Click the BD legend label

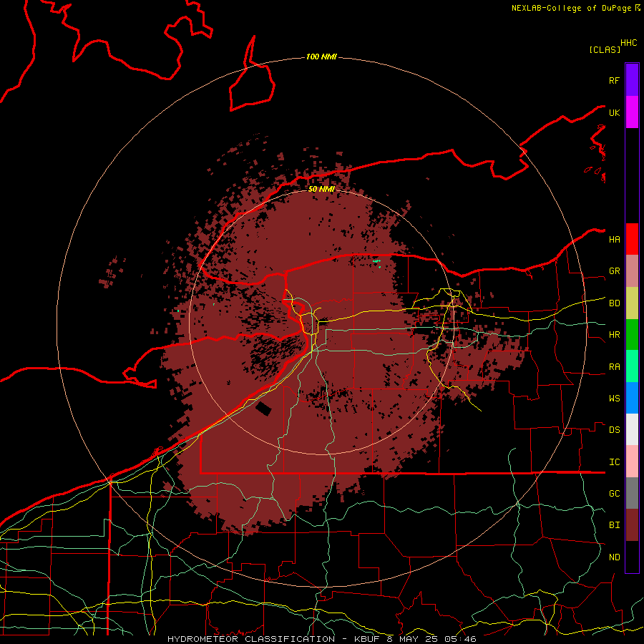[614, 303]
